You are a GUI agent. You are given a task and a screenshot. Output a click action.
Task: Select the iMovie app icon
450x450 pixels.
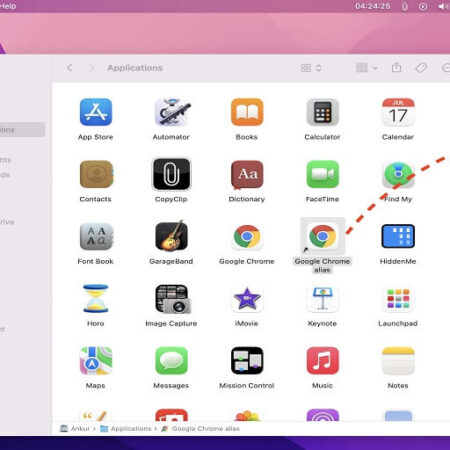pyautogui.click(x=247, y=299)
